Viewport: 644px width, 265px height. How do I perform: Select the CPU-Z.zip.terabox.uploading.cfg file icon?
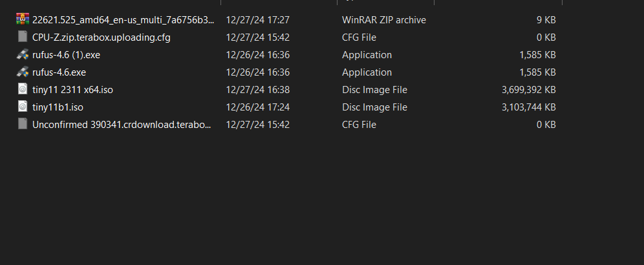tap(23, 37)
